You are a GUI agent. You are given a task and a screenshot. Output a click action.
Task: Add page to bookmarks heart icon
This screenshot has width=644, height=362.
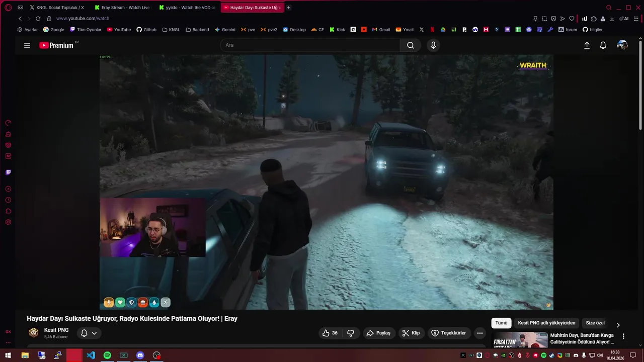572,19
